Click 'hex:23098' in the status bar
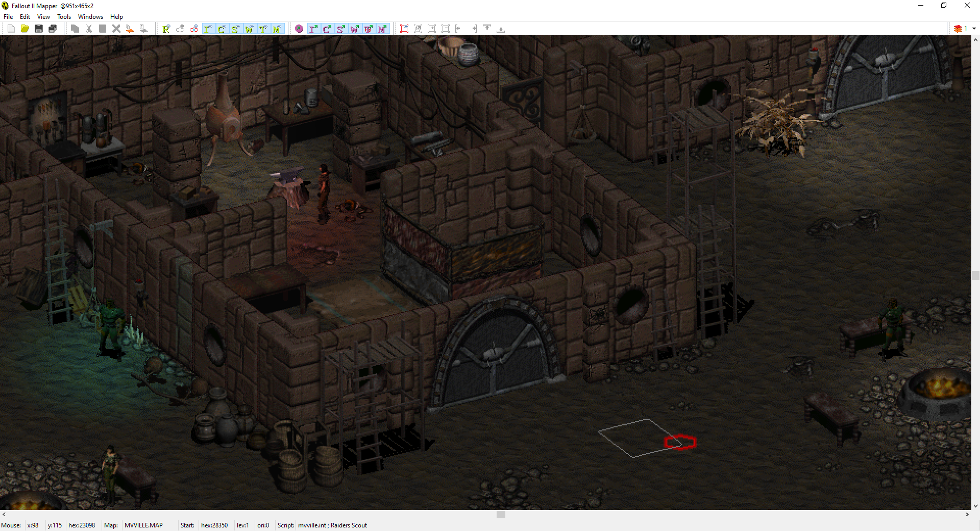This screenshot has height=531, width=980. pyautogui.click(x=82, y=525)
